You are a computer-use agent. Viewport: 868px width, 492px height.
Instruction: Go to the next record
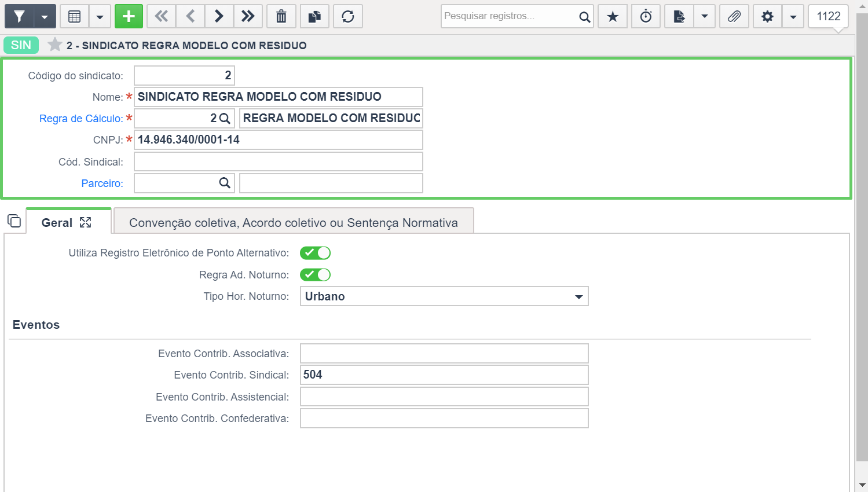[x=219, y=16]
